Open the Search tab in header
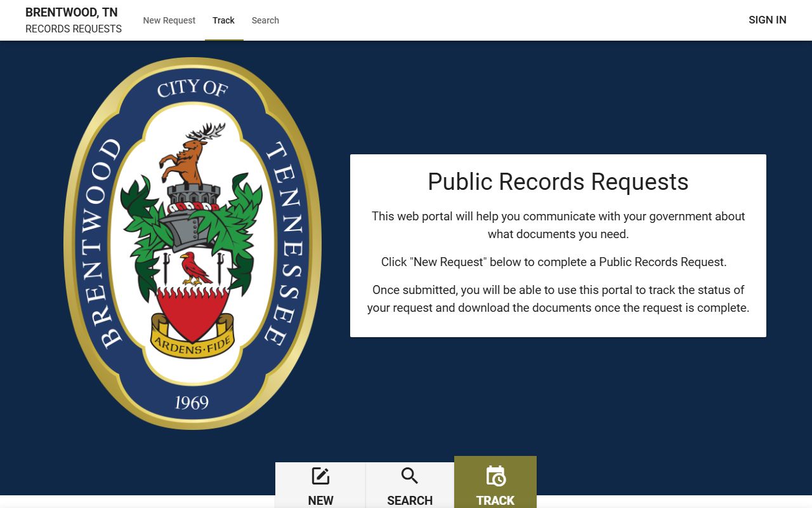 pos(265,20)
